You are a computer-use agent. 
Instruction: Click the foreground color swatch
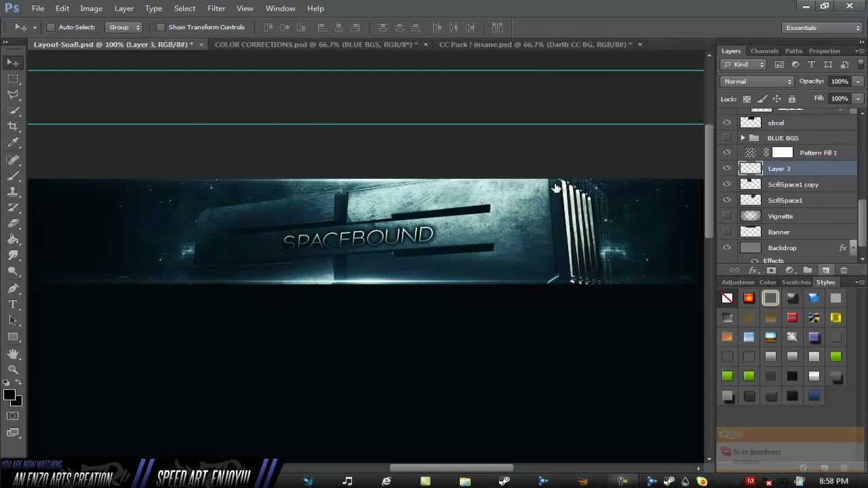[x=9, y=395]
